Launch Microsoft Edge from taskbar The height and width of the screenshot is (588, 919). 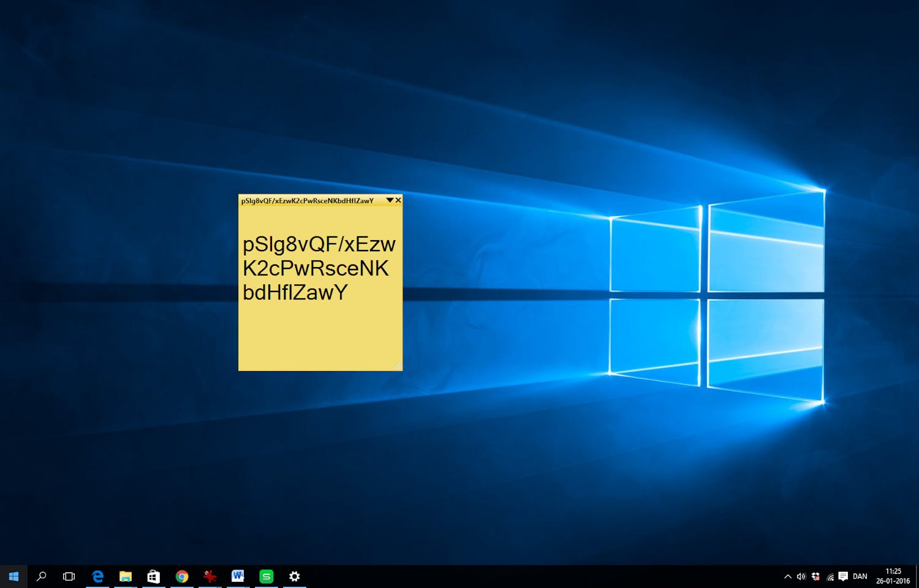(x=97, y=576)
